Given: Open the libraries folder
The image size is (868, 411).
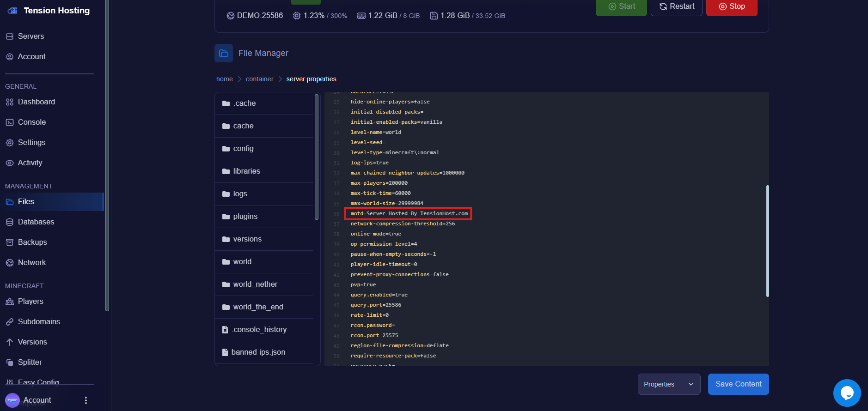Looking at the screenshot, I should pos(264,171).
